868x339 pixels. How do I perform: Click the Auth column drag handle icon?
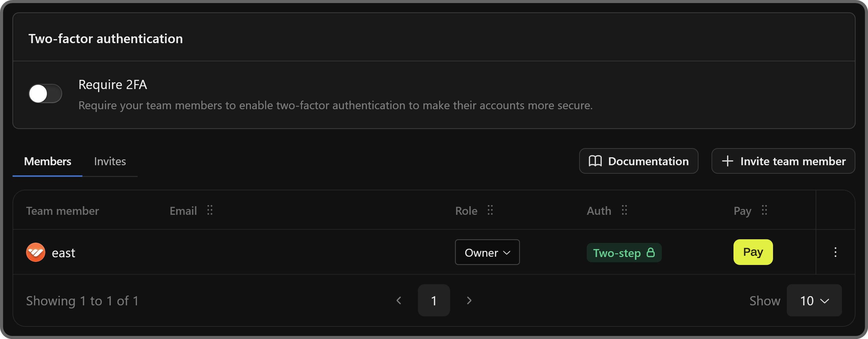pyautogui.click(x=624, y=210)
